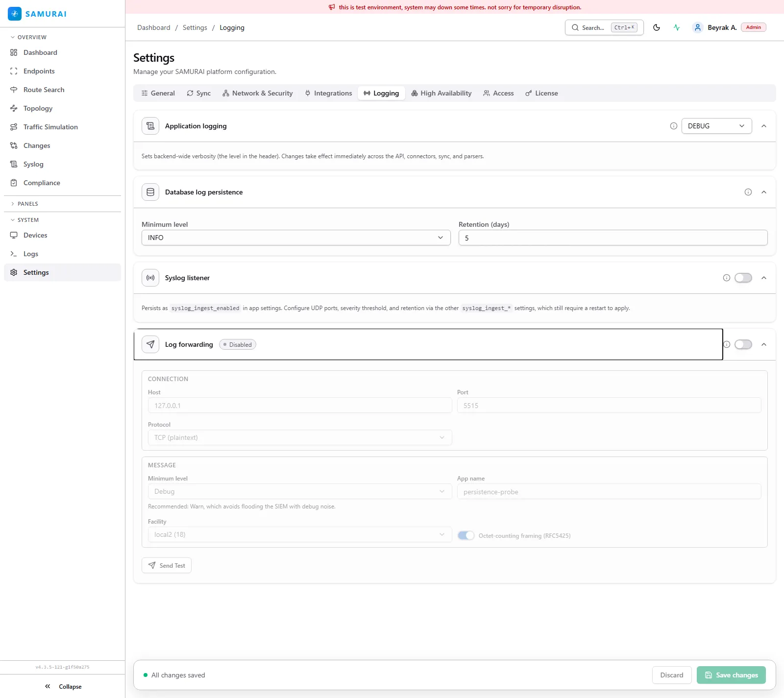
Task: Go to Endpoints in the sidebar
Action: point(62,71)
